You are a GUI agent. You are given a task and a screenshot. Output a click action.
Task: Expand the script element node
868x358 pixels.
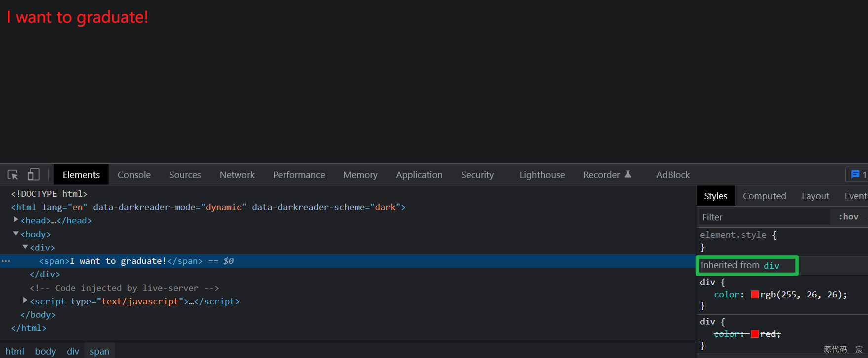click(x=25, y=300)
